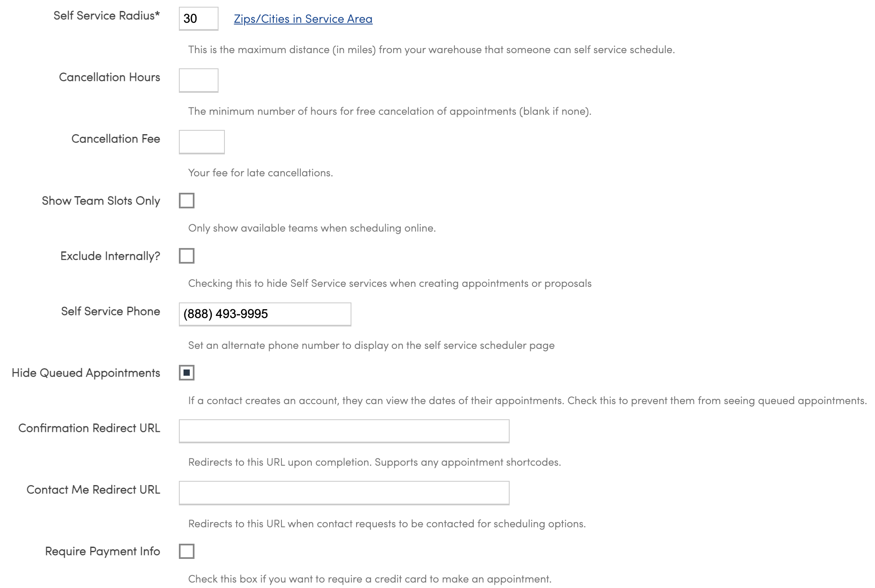Viewport: 875px width, 588px height.
Task: Click the Self Service Radius label
Action: tap(106, 16)
